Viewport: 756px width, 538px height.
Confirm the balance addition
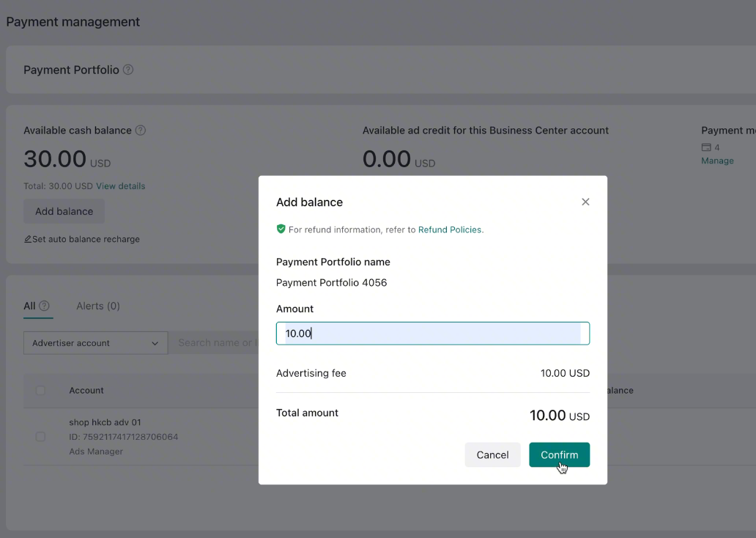pyautogui.click(x=559, y=454)
